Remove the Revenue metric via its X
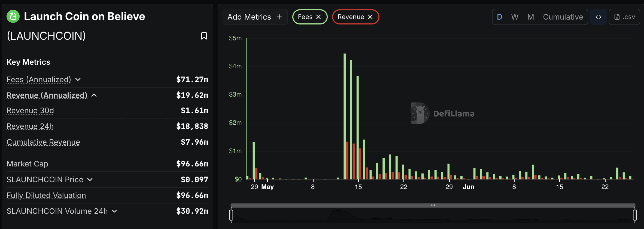This screenshot has width=644, height=229. coord(370,17)
